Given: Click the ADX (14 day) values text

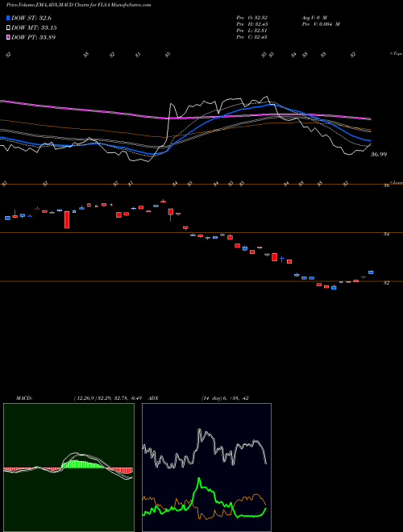Looking at the screenshot, I should (x=225, y=398).
